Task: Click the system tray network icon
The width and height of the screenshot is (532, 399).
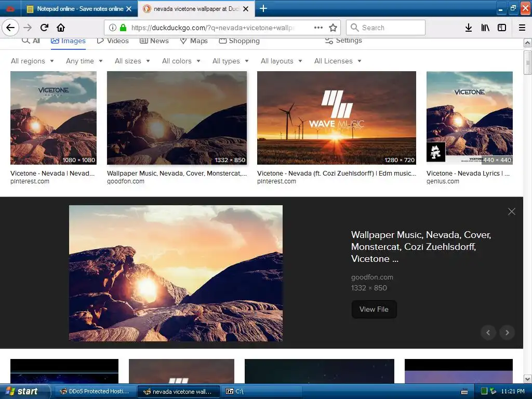Action: 494,391
